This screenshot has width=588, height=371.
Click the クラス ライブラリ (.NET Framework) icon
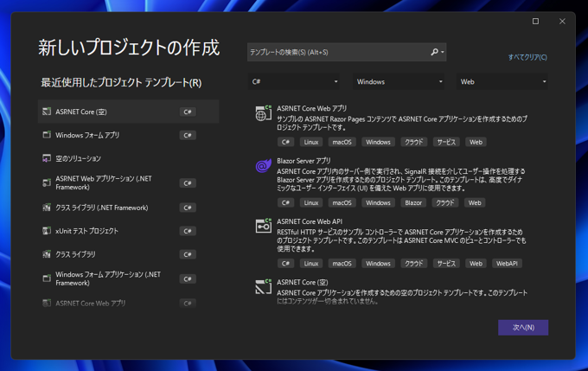47,208
